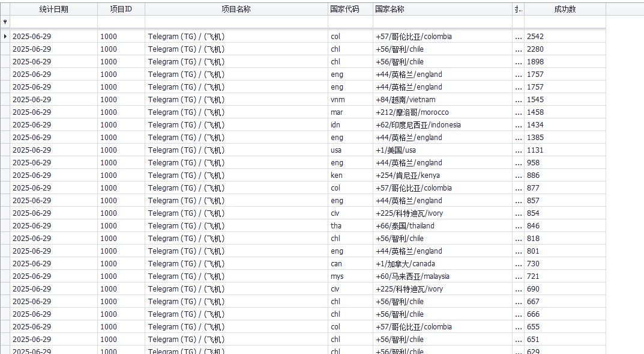Image resolution: width=644 pixels, height=354 pixels.
Task: Click the ivory country name in the 854 row
Action: click(443, 213)
